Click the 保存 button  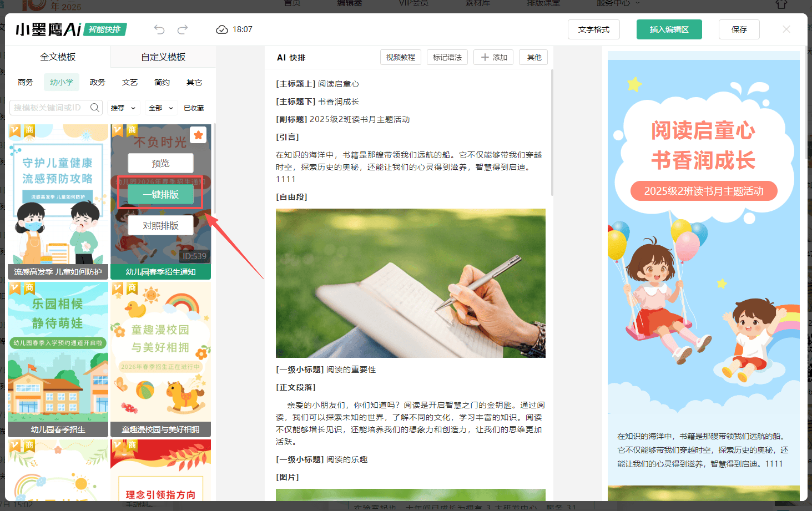[739, 29]
